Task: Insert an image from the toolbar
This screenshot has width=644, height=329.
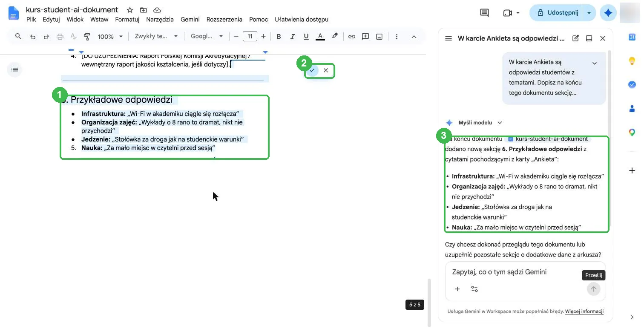Action: pos(379,37)
